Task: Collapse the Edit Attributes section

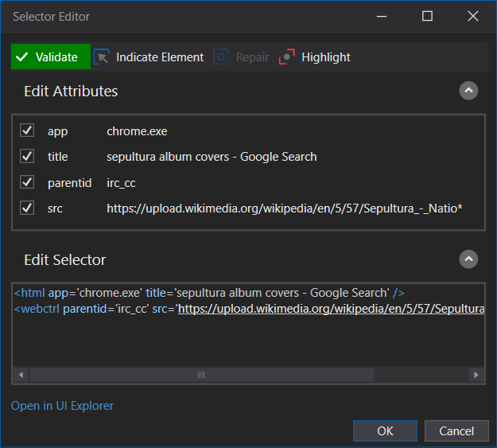Action: (x=468, y=91)
